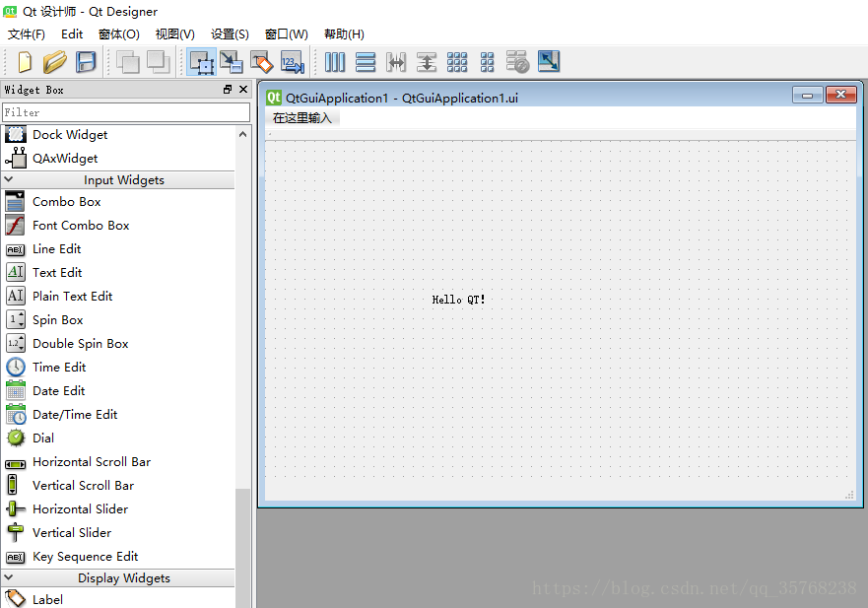
Task: Pick the Date Edit widget
Action: click(x=119, y=391)
